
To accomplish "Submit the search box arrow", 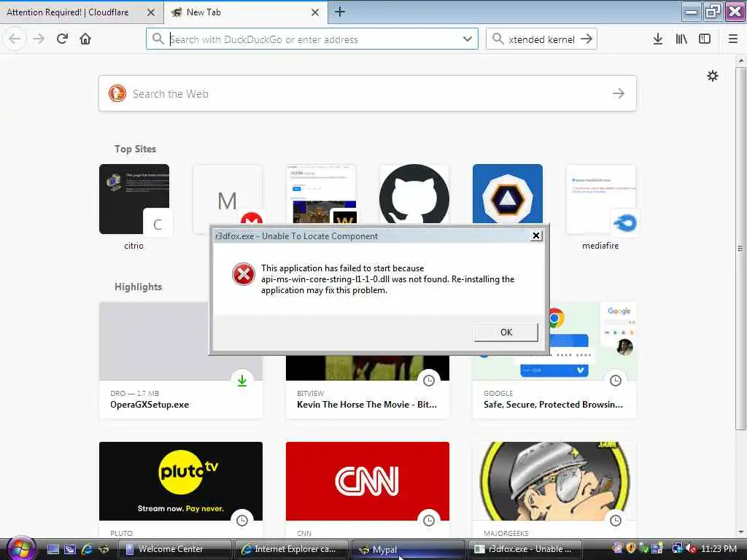I will pyautogui.click(x=587, y=39).
